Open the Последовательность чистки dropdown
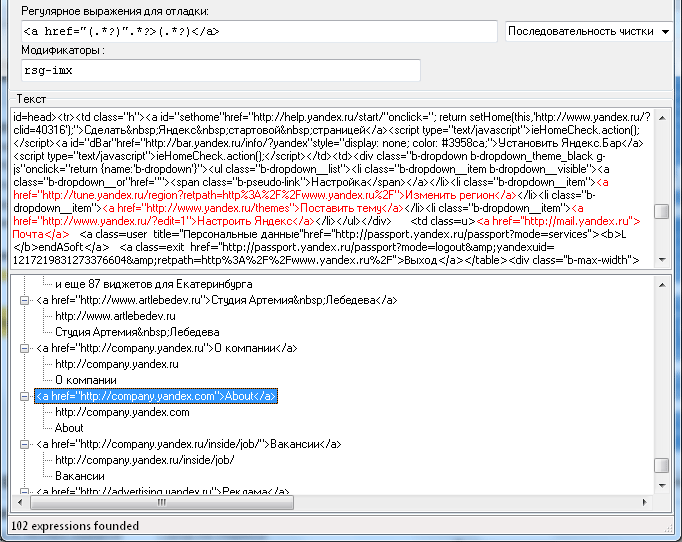 pyautogui.click(x=589, y=31)
